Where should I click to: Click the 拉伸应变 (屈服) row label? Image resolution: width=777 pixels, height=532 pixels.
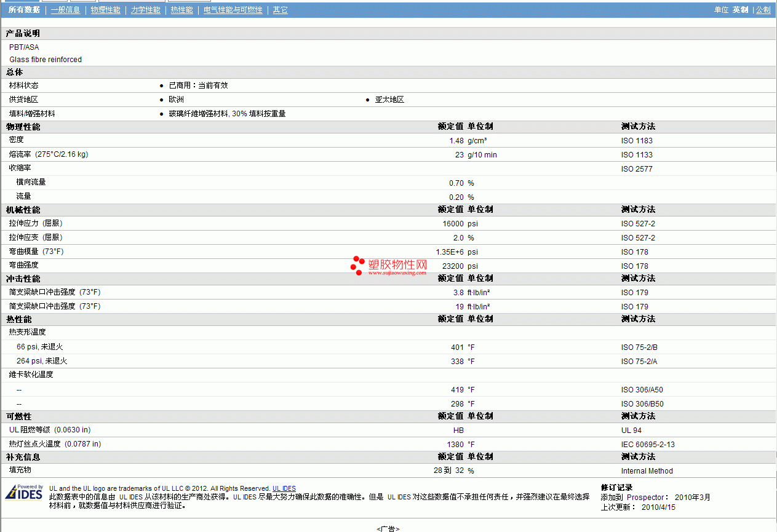36,237
